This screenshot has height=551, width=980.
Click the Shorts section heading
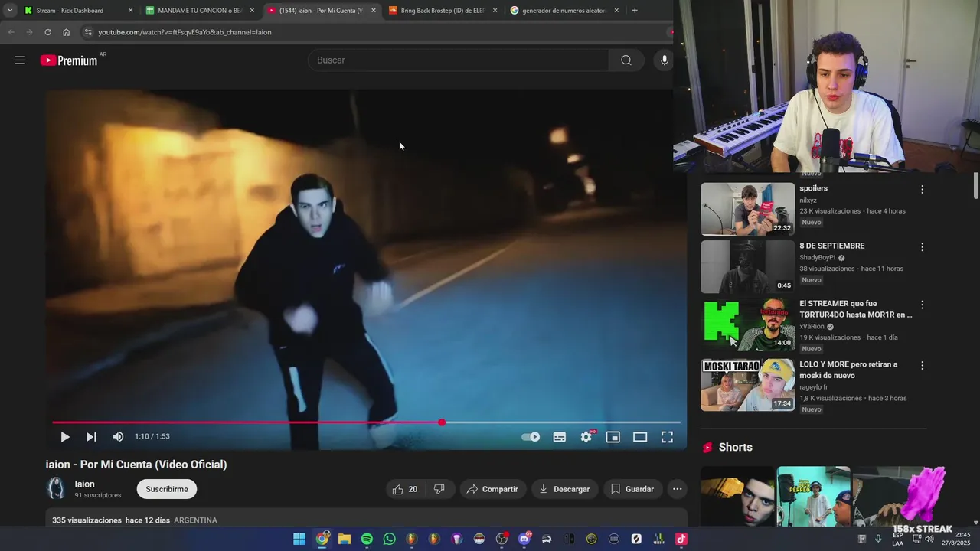click(x=735, y=447)
